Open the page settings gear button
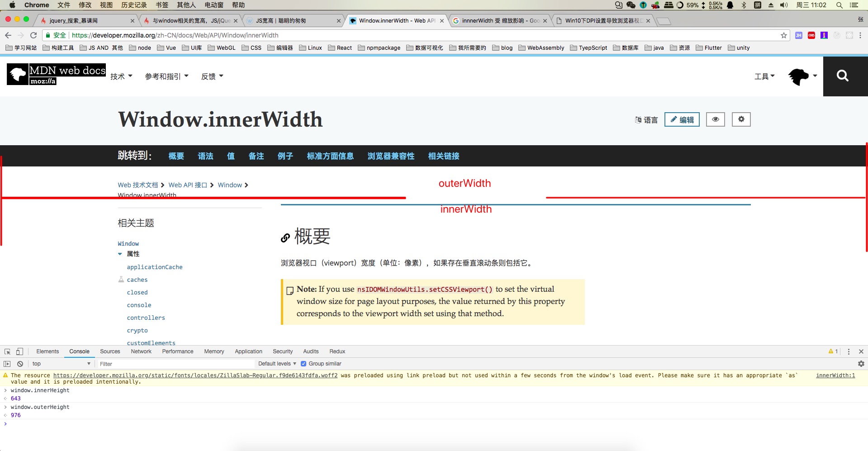 tap(741, 119)
